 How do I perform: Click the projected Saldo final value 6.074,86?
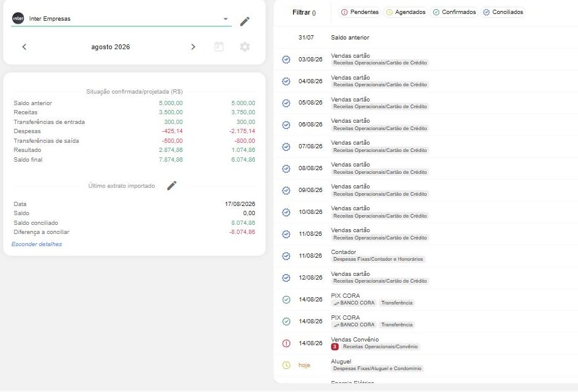click(x=243, y=160)
